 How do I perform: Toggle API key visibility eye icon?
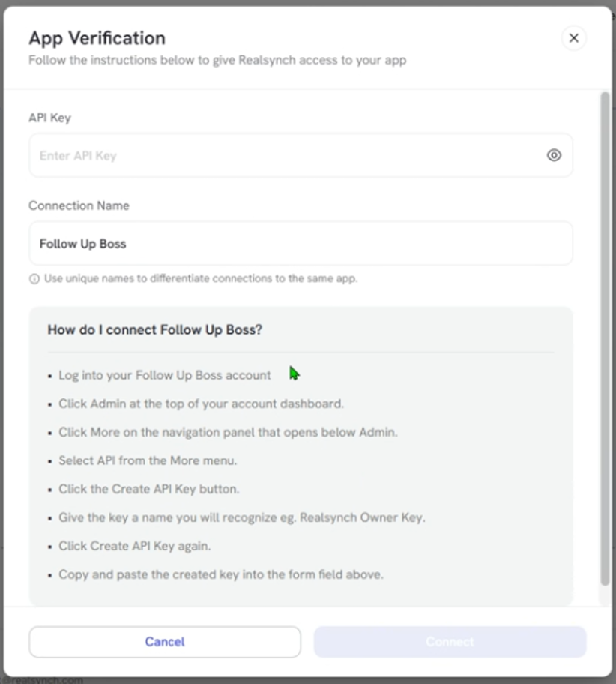click(x=554, y=155)
